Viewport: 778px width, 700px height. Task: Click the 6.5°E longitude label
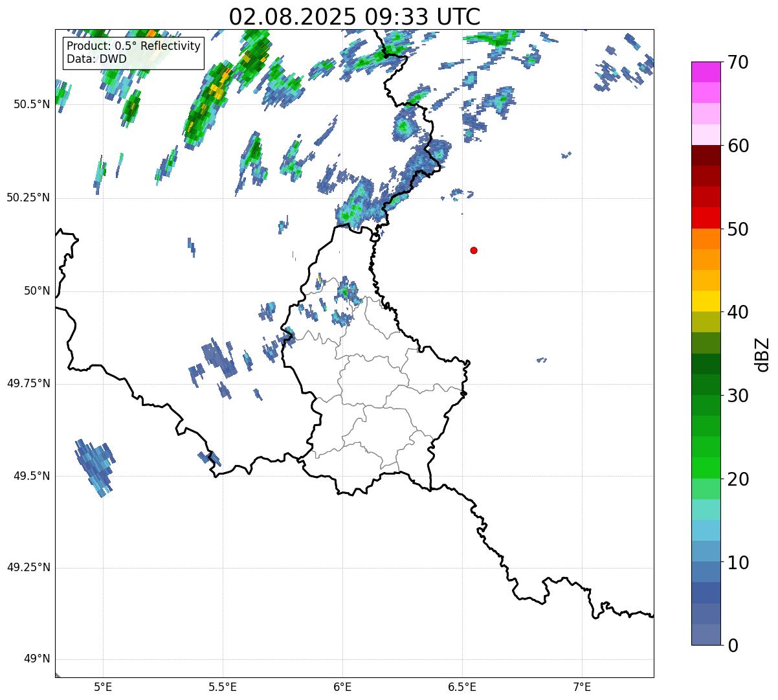click(x=462, y=687)
